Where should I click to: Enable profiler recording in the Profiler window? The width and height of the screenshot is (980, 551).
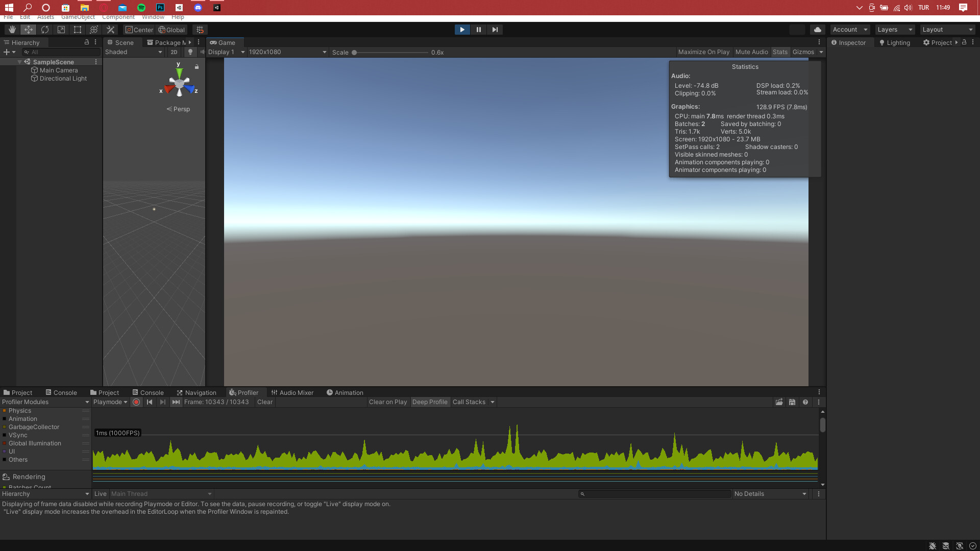[x=136, y=402]
